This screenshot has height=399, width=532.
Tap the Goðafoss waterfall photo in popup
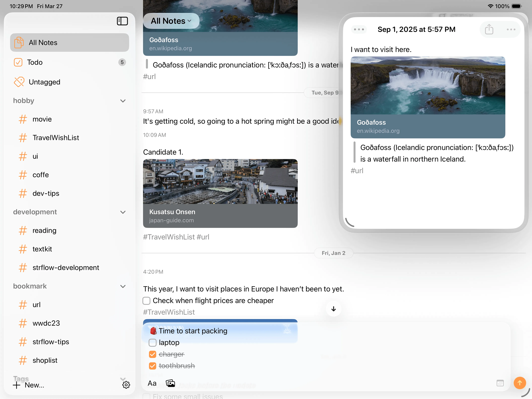click(x=428, y=85)
